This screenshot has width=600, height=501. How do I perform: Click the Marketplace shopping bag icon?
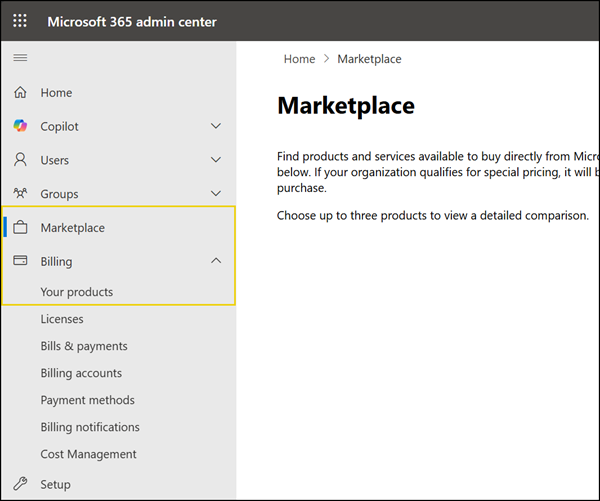[x=20, y=228]
